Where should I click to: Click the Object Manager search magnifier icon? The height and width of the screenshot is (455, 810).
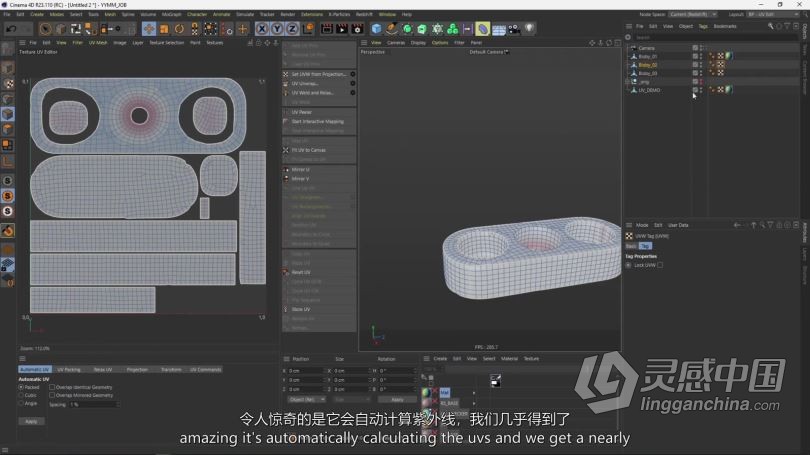[770, 26]
